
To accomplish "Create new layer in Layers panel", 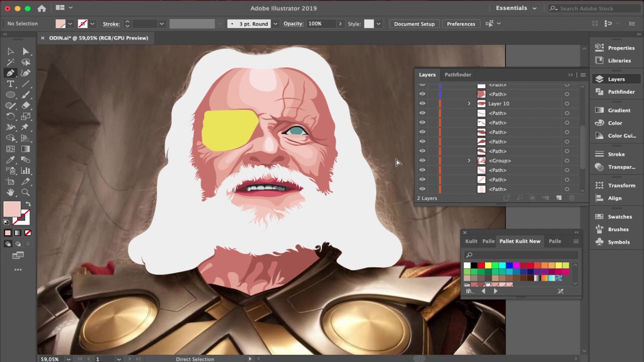I will coord(559,198).
